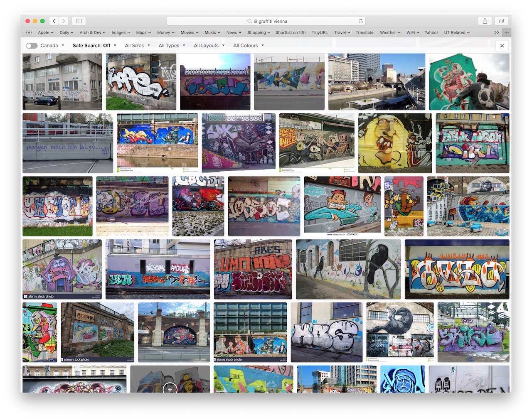Viewport: 532px width, 420px height.
Task: Open the All Sizes filter dropdown
Action: 137,46
